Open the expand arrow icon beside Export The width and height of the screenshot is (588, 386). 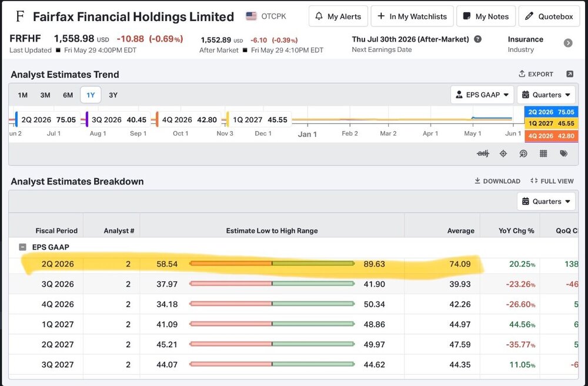(570, 74)
